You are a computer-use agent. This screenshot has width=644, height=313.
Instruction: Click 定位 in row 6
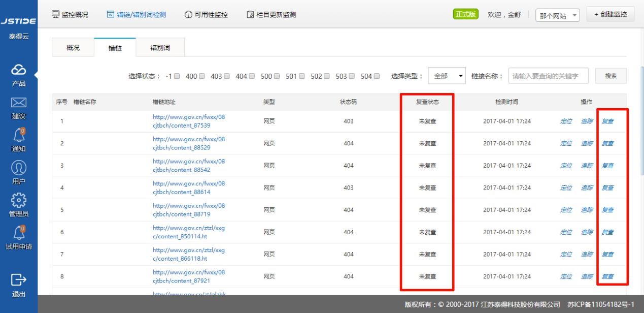[566, 232]
